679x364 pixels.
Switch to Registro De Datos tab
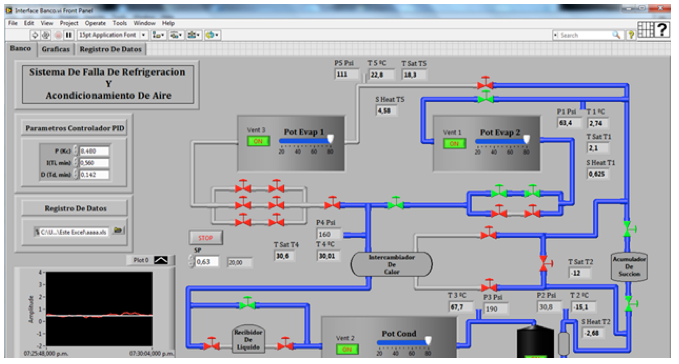(110, 49)
